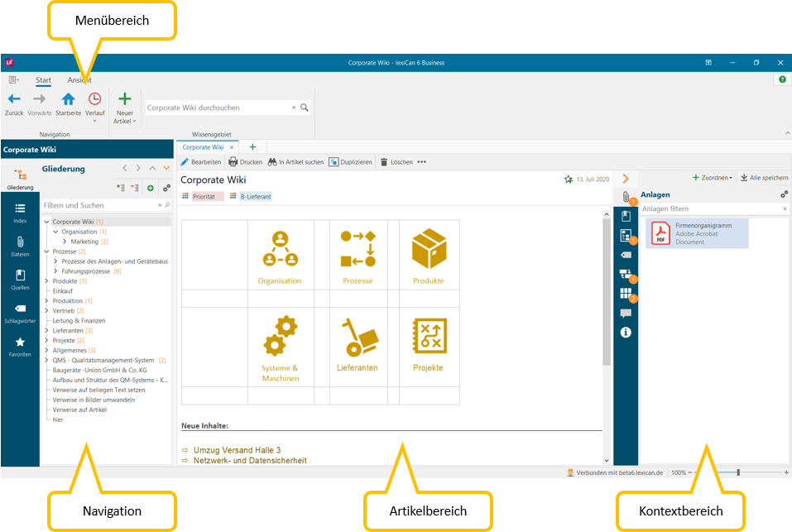Open the application menu button left of Start
This screenshot has width=792, height=532.
(x=13, y=79)
